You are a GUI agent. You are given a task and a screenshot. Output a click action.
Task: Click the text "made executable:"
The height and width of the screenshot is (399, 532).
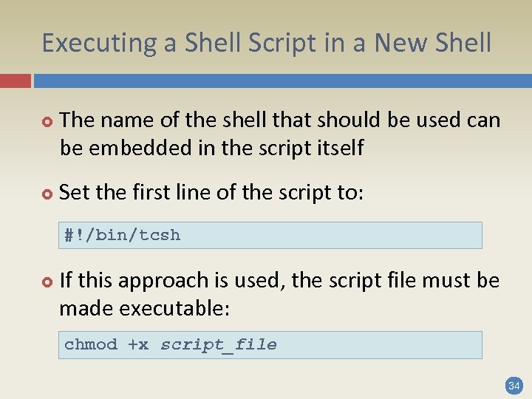pos(144,308)
